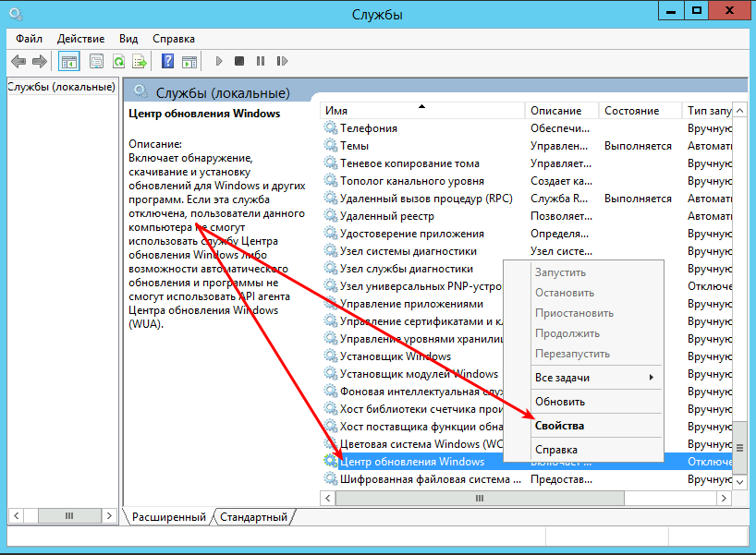
Task: Open the Вид menu
Action: point(128,39)
